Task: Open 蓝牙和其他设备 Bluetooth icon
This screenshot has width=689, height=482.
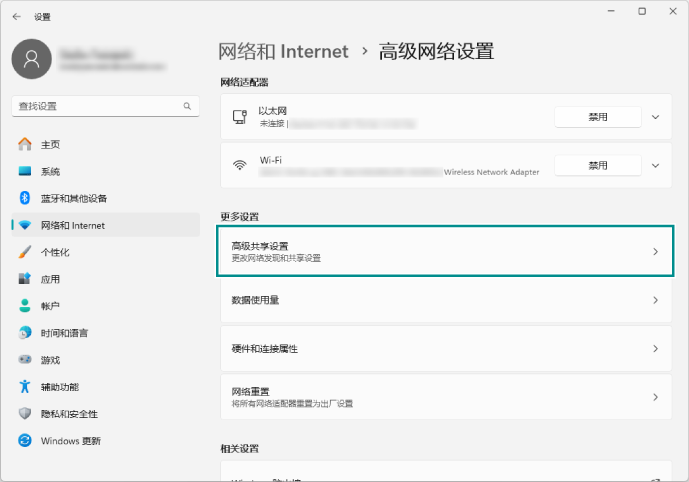Action: [25, 198]
